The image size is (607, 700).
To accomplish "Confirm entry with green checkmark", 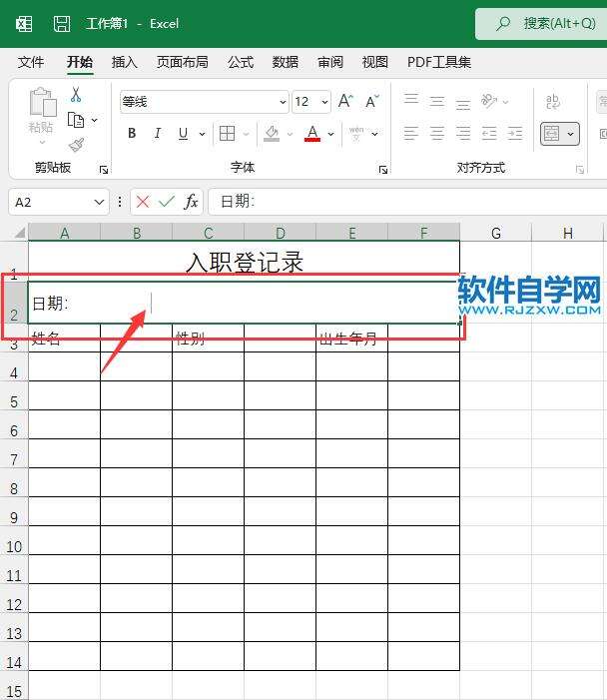I will point(167,202).
